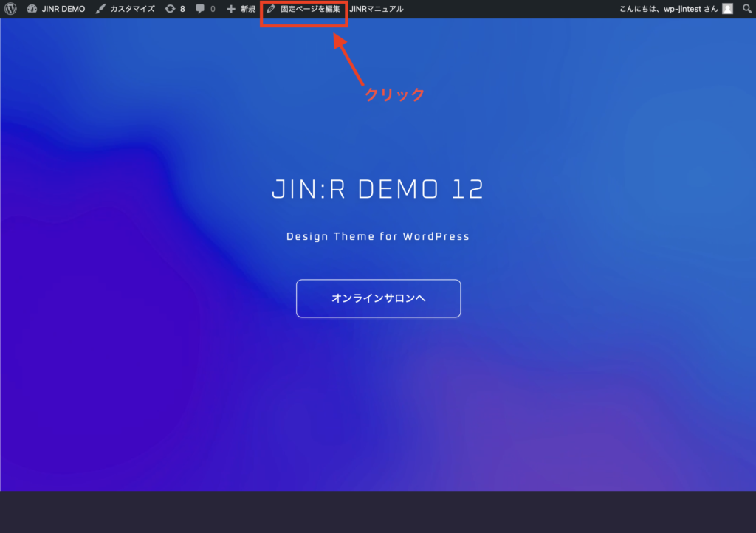Click the オンラインサロンへ button

click(x=378, y=298)
